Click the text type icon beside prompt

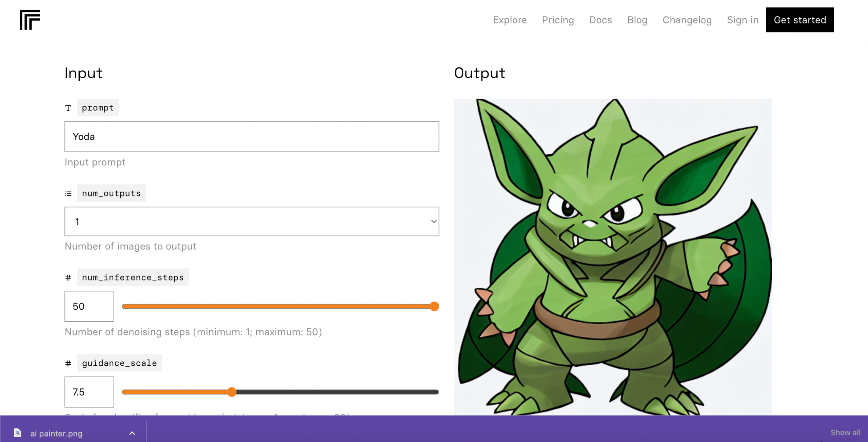(x=68, y=108)
